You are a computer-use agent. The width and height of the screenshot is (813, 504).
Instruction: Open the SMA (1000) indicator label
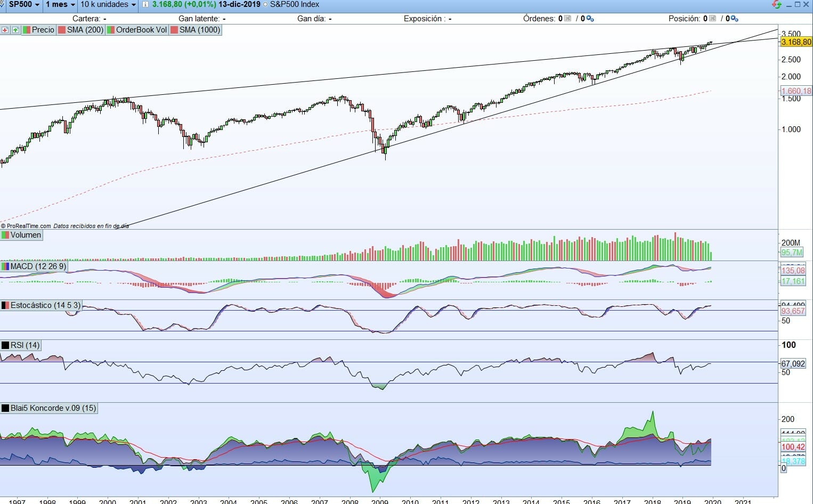[x=196, y=30]
